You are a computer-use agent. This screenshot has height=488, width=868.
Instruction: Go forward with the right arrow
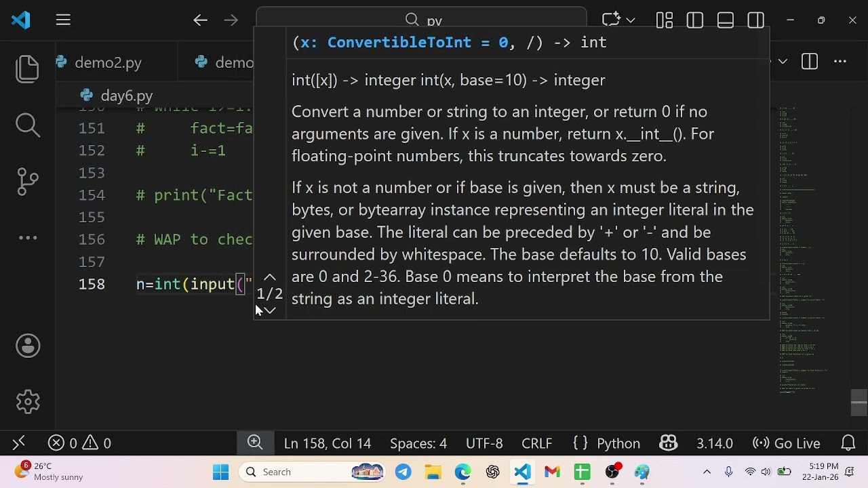pyautogui.click(x=231, y=20)
